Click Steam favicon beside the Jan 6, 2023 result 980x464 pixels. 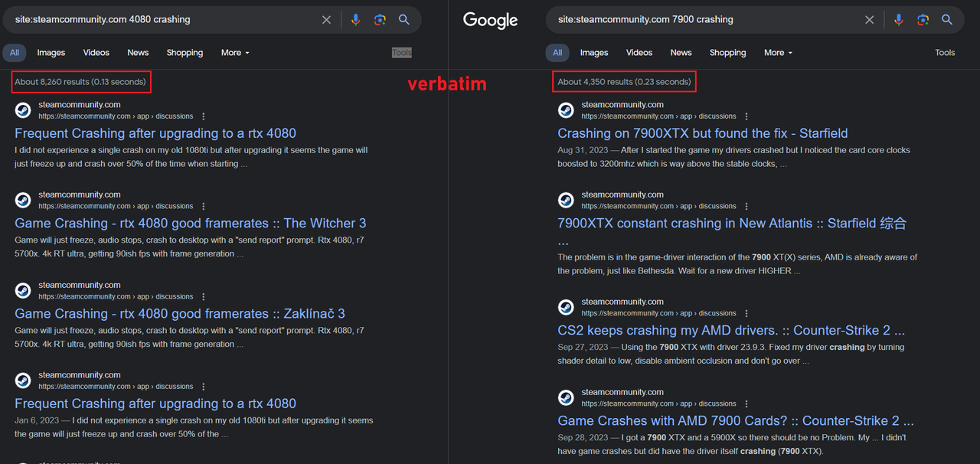pyautogui.click(x=23, y=381)
